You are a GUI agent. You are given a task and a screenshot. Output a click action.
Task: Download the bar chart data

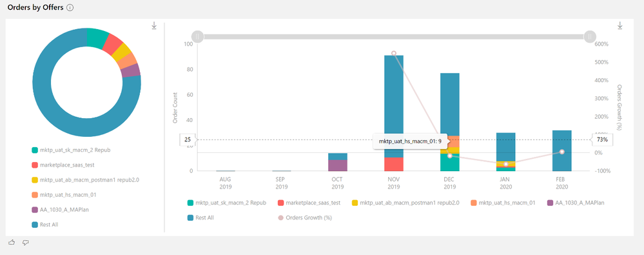click(x=620, y=26)
